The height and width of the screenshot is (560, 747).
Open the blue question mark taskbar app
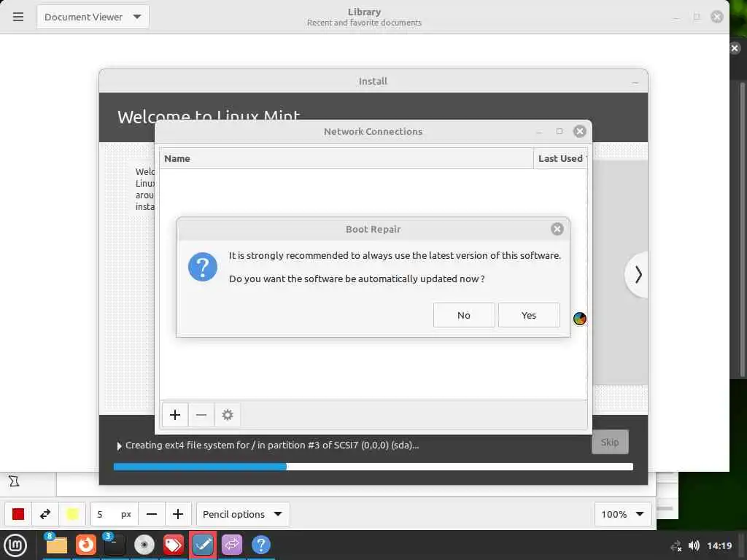(x=261, y=545)
